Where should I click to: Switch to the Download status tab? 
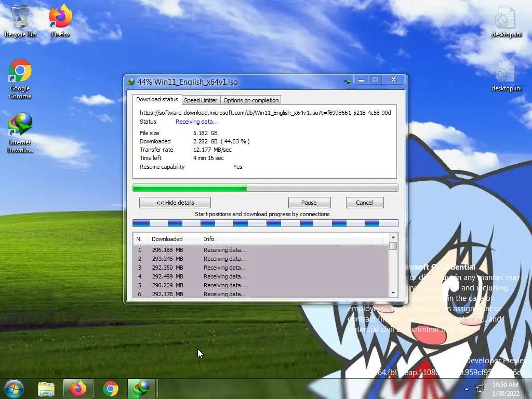(157, 99)
